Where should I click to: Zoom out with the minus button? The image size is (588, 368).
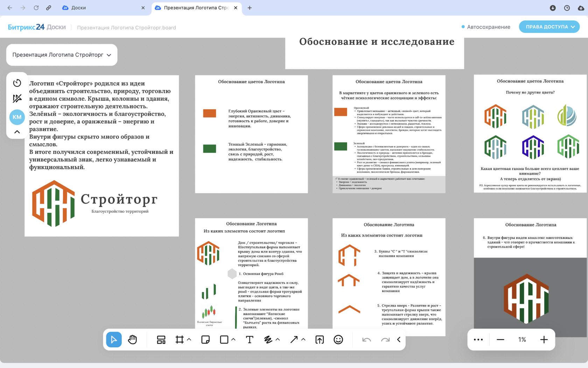pos(500,340)
